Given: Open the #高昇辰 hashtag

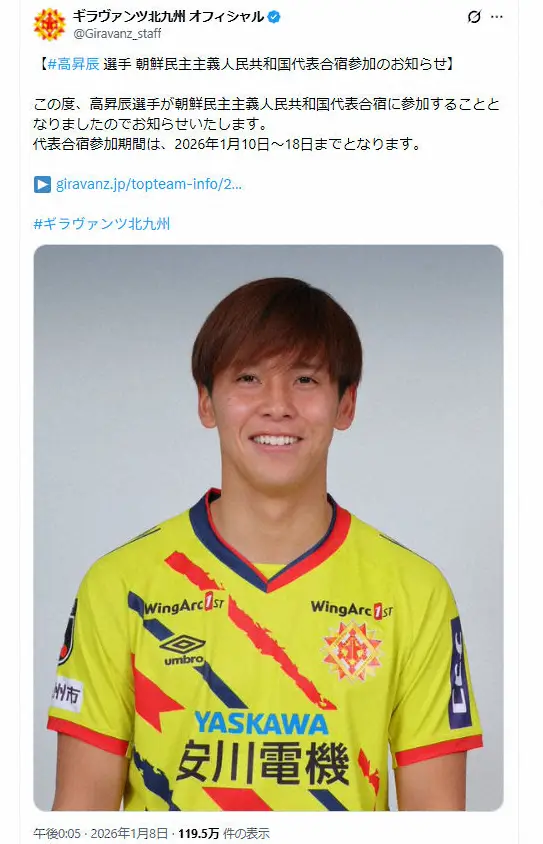Looking at the screenshot, I should [x=74, y=64].
